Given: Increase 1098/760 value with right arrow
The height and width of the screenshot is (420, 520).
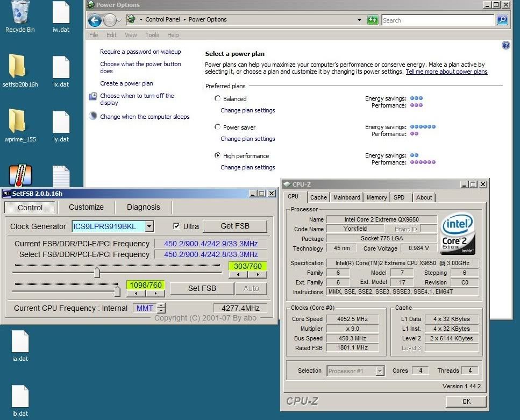Looking at the screenshot, I should click(155, 293).
